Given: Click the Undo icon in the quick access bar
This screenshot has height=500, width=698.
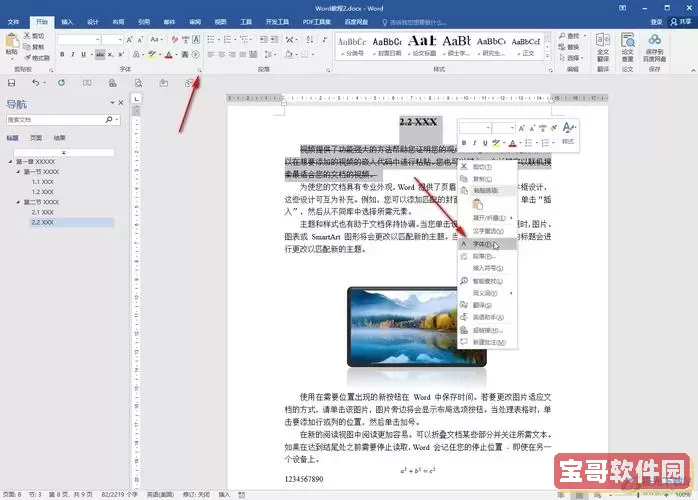Looking at the screenshot, I should point(36,83).
